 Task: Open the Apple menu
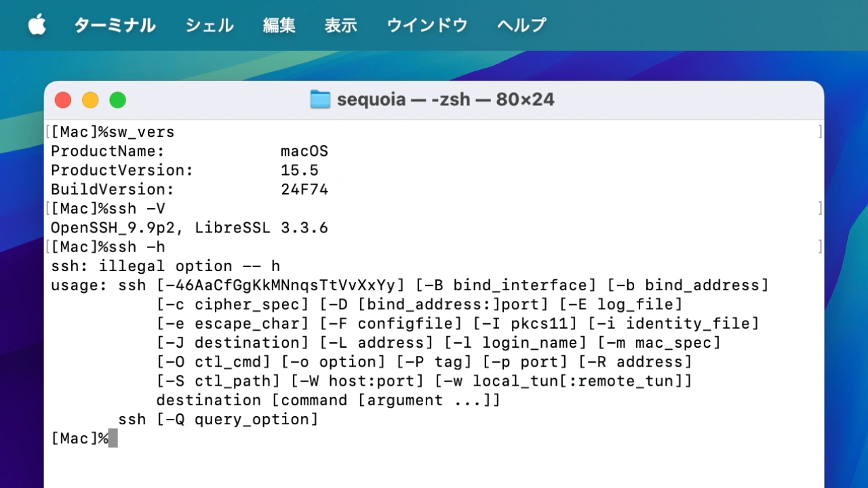pyautogui.click(x=37, y=26)
